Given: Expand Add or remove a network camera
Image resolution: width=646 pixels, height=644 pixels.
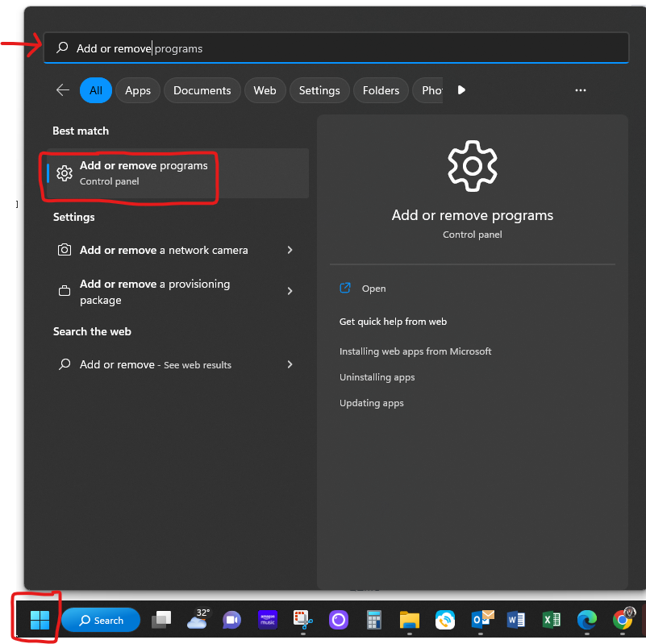Looking at the screenshot, I should (290, 250).
